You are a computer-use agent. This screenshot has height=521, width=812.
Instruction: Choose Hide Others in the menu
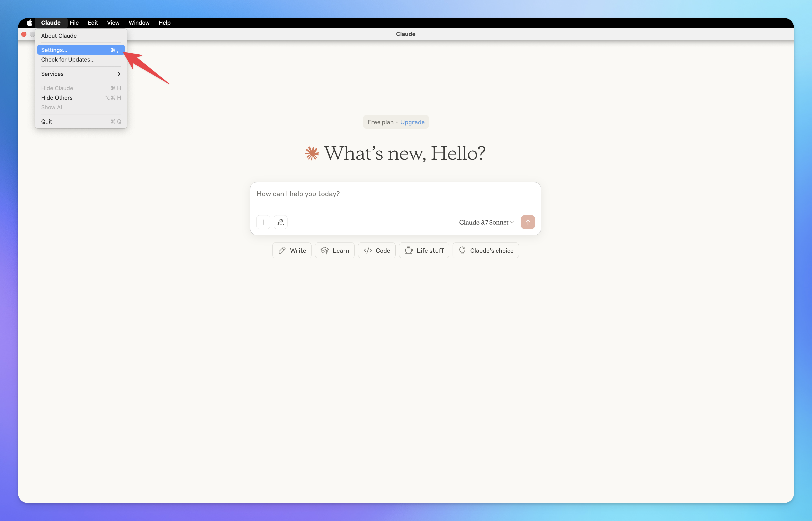[x=81, y=98]
